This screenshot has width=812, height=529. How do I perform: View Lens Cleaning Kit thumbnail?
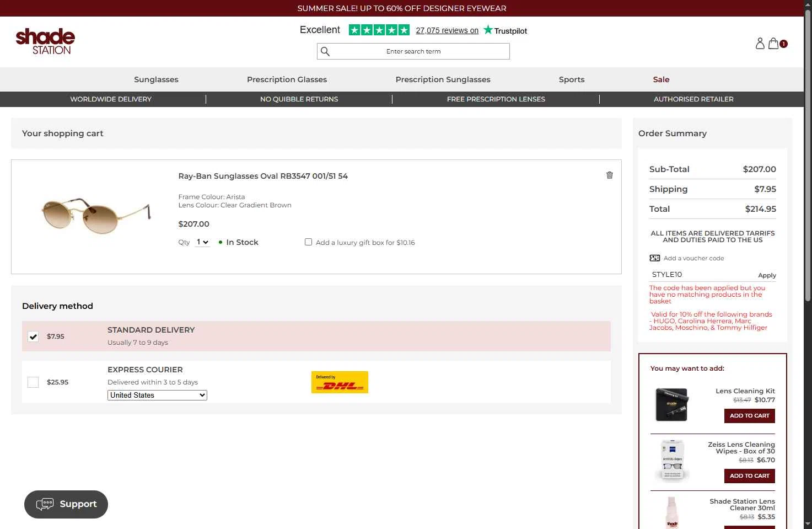671,404
